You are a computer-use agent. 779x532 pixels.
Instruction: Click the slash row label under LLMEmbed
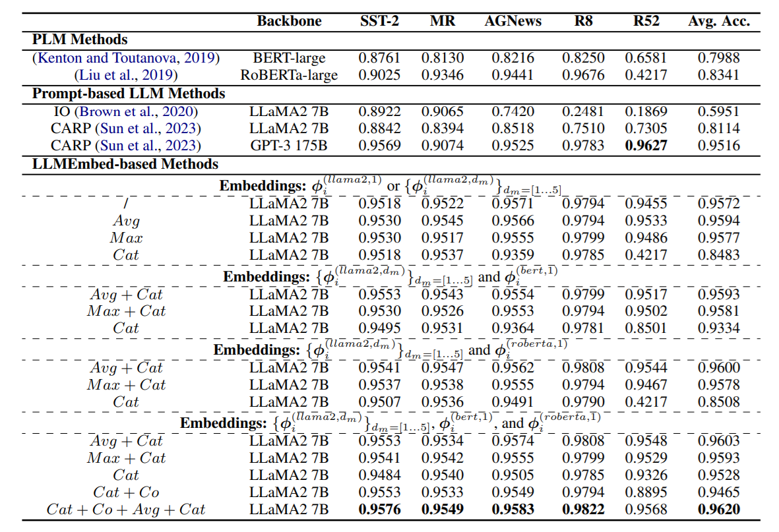tap(126, 204)
